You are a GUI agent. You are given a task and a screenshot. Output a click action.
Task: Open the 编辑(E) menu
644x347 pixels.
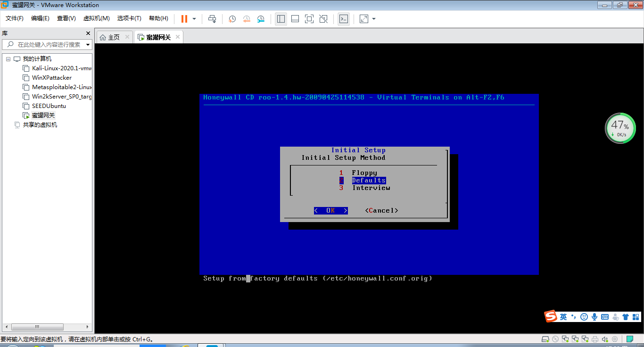click(x=40, y=18)
